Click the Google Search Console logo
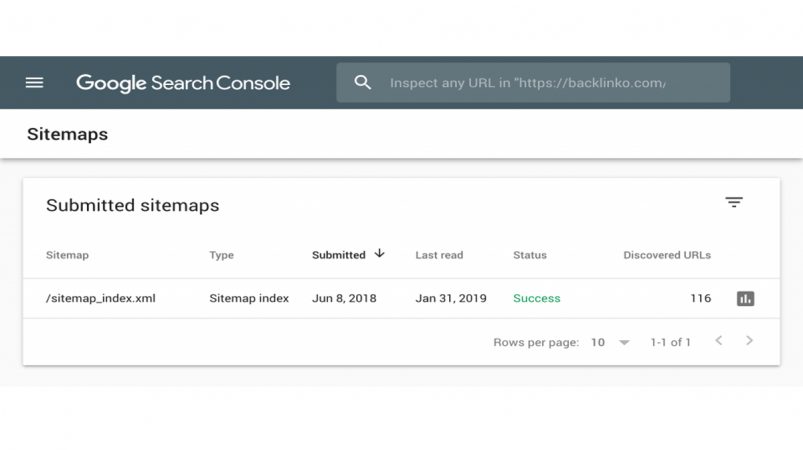This screenshot has width=803, height=450. [x=183, y=83]
